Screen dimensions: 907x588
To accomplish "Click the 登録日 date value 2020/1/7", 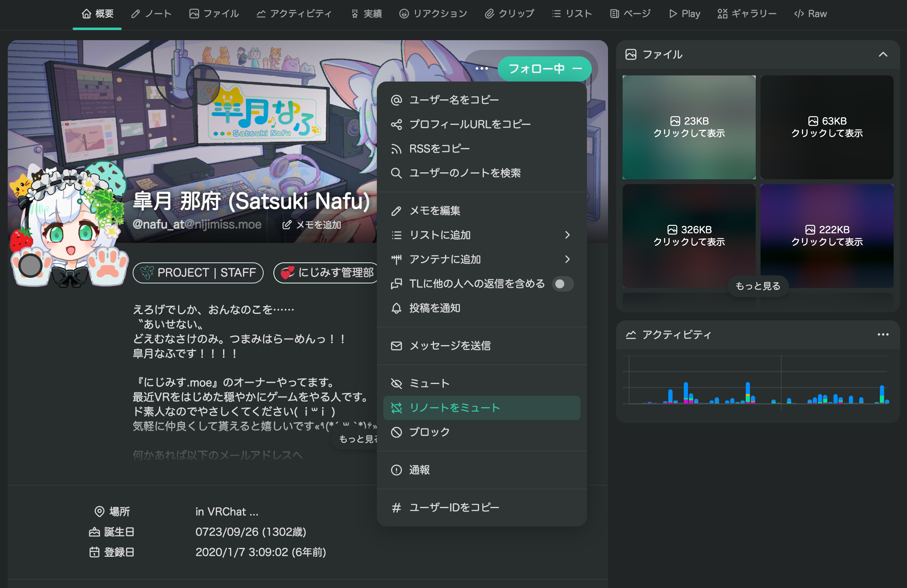I will coord(261,552).
